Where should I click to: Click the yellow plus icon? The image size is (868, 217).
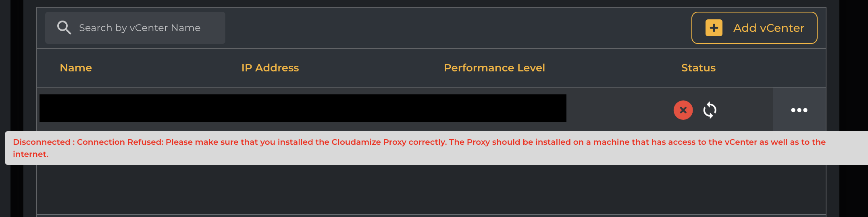click(x=714, y=28)
